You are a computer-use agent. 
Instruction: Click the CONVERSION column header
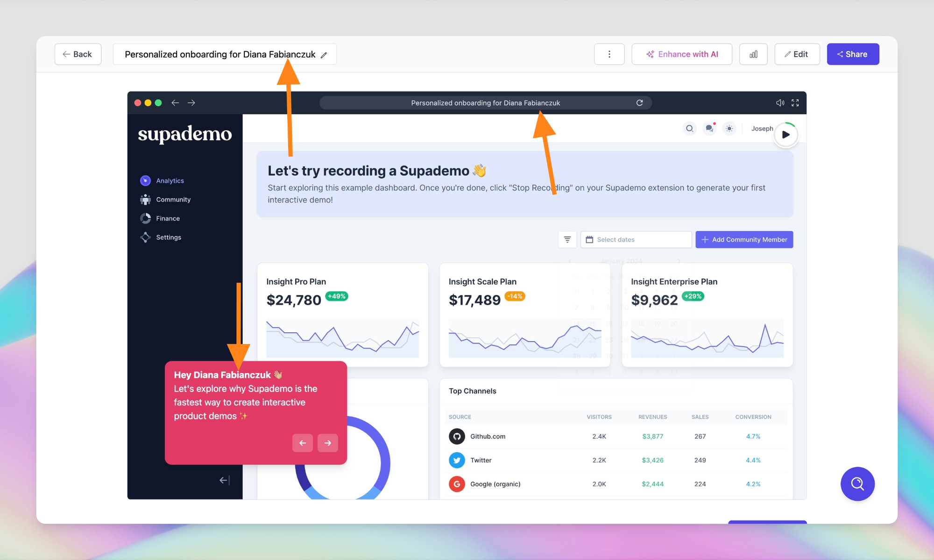[753, 417]
